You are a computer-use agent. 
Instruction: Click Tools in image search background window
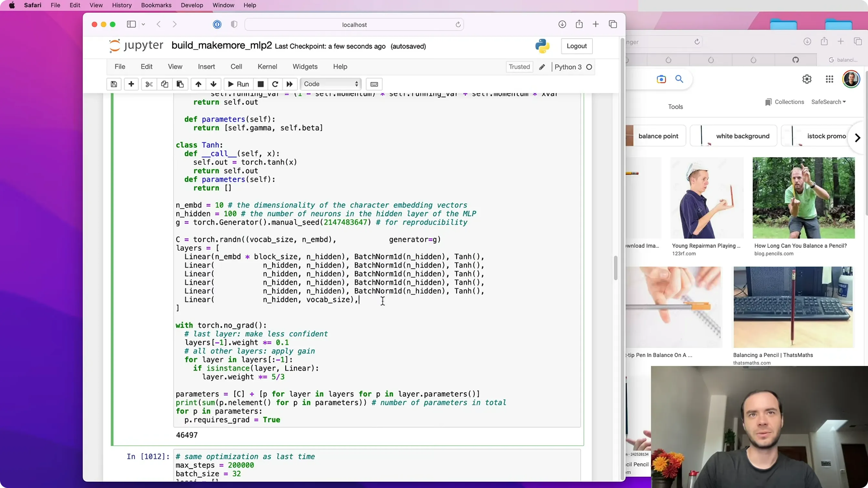675,107
